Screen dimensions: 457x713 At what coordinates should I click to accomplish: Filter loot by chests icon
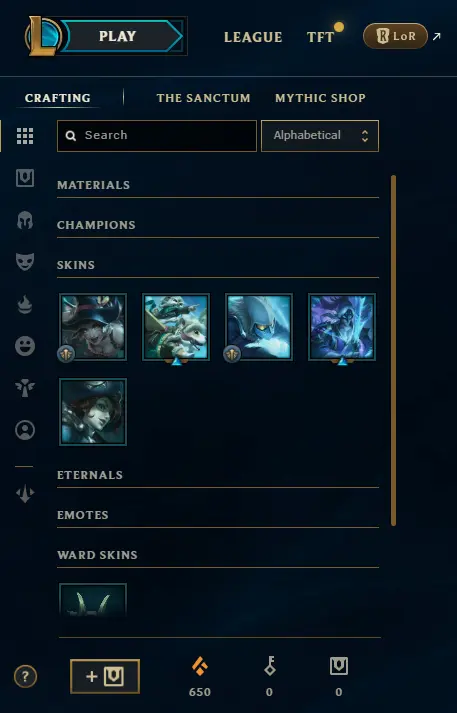point(25,178)
